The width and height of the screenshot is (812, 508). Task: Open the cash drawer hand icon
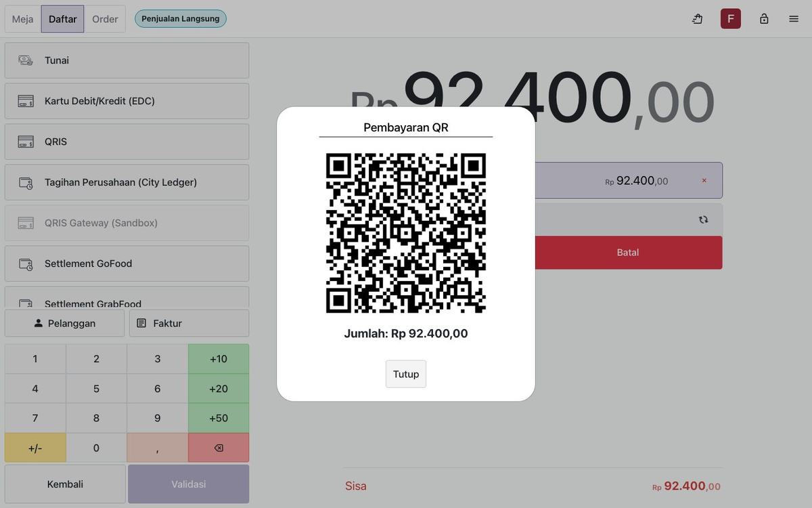click(698, 19)
